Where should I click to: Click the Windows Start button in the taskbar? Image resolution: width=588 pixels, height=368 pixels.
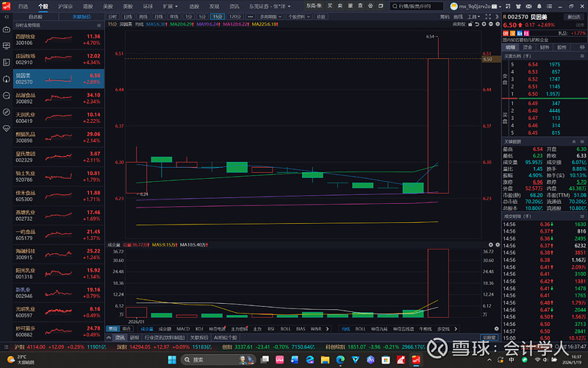tap(171, 360)
